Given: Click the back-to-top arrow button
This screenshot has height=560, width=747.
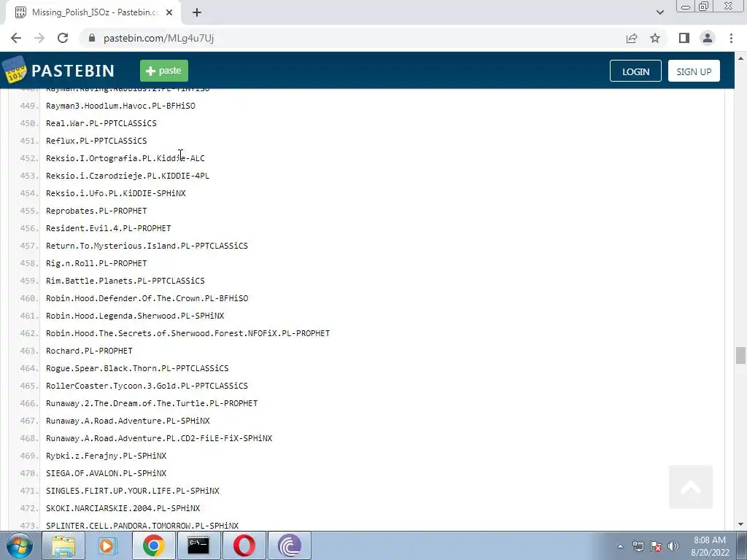Looking at the screenshot, I should [x=691, y=486].
